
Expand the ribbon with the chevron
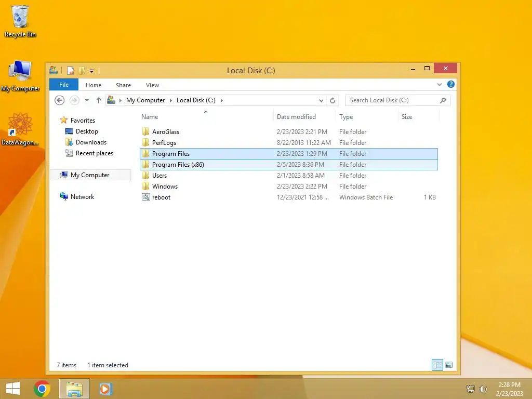(440, 85)
